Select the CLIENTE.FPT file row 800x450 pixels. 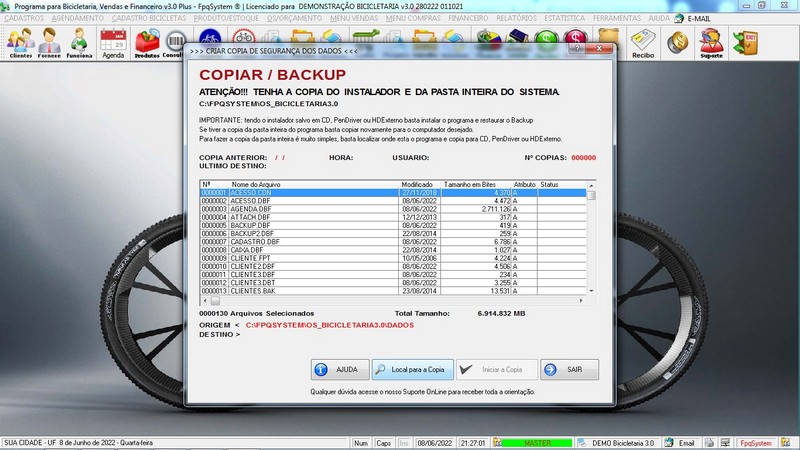[x=393, y=258]
